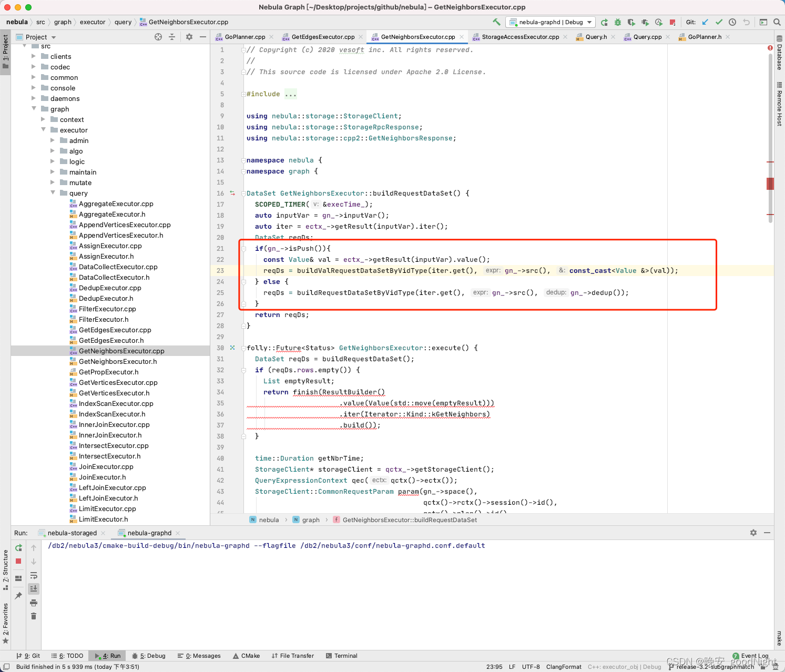Image resolution: width=785 pixels, height=672 pixels.
Task: Click the UTF-8 encoding status widget
Action: [x=531, y=667]
